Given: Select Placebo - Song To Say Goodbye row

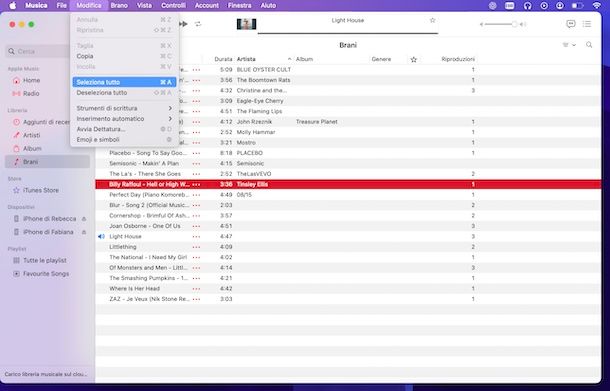Looking at the screenshot, I should (348, 153).
